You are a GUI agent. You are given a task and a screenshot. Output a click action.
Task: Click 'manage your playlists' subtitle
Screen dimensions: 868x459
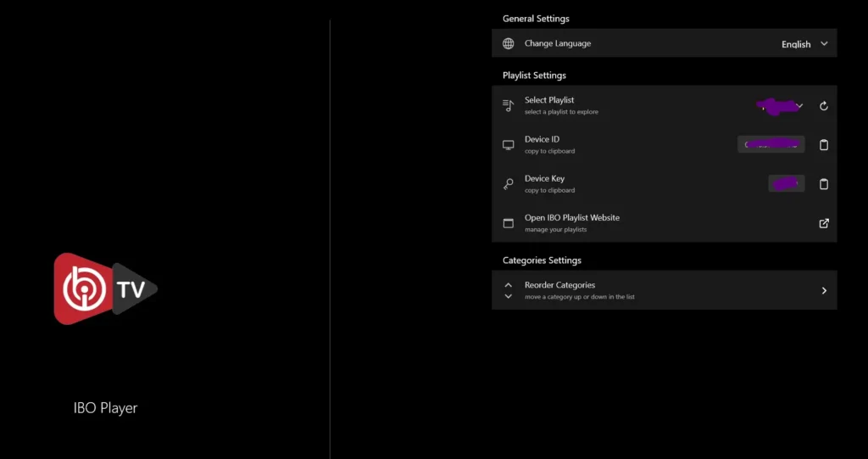(556, 229)
